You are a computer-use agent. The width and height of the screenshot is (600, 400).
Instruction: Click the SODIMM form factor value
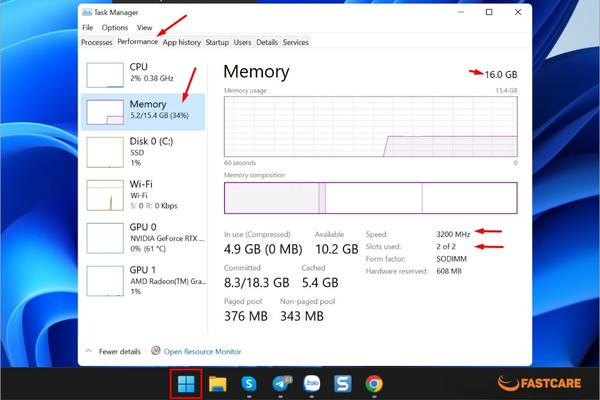(x=452, y=259)
